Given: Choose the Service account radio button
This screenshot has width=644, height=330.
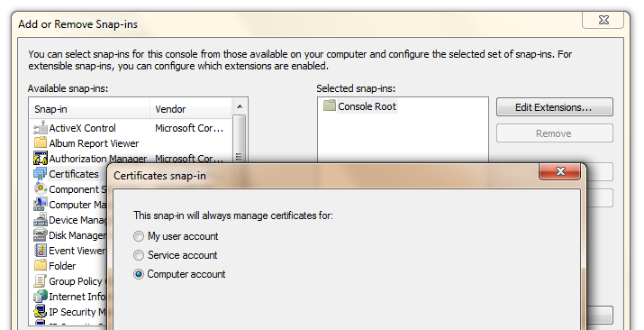Looking at the screenshot, I should click(139, 255).
